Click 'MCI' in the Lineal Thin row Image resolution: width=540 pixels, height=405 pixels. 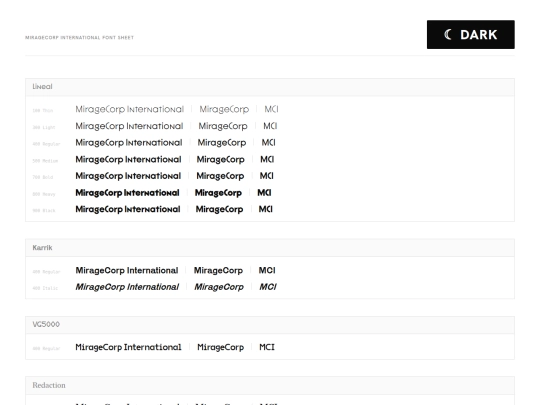click(x=271, y=109)
